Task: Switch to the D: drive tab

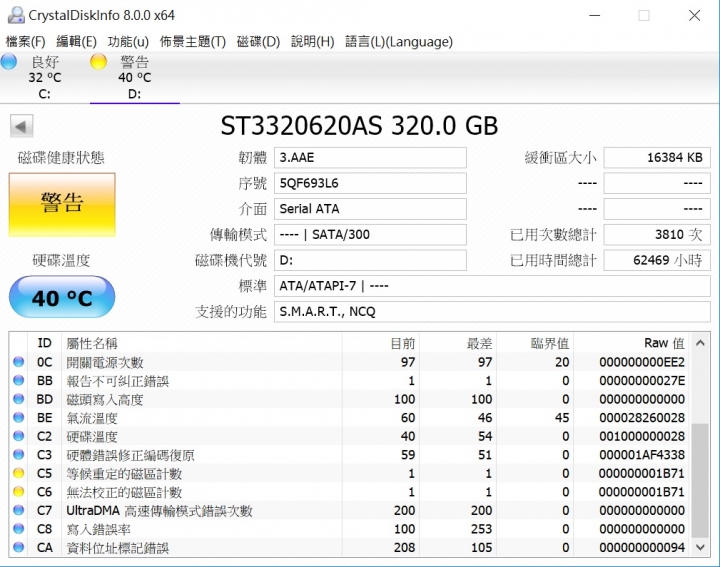Action: (x=135, y=78)
